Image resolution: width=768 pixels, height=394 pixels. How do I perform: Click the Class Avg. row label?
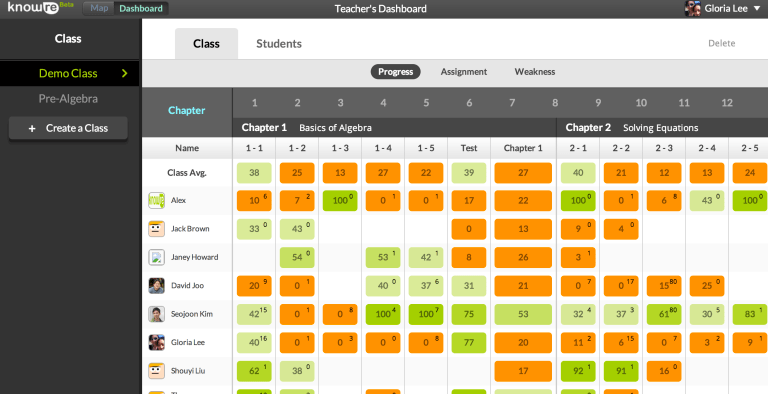click(188, 172)
